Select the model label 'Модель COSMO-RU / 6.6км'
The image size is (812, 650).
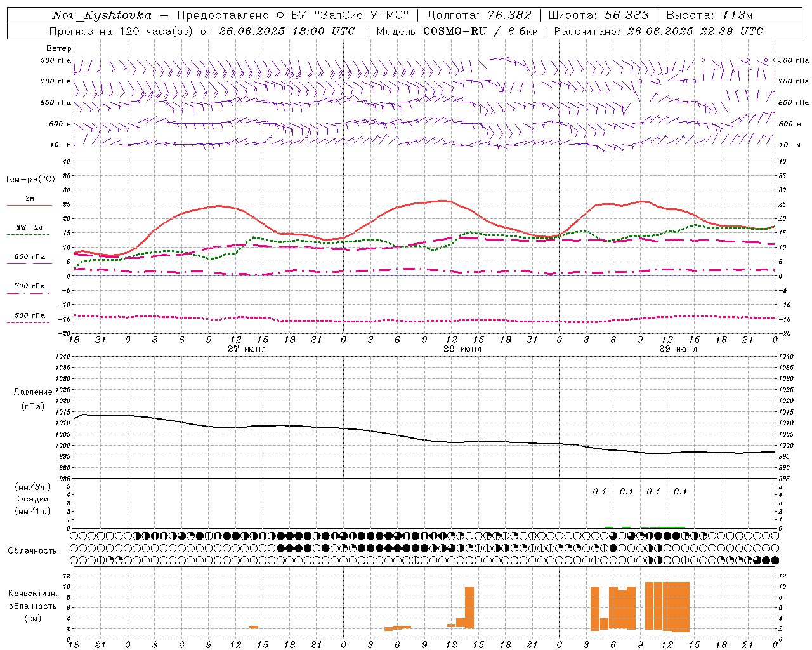point(457,31)
